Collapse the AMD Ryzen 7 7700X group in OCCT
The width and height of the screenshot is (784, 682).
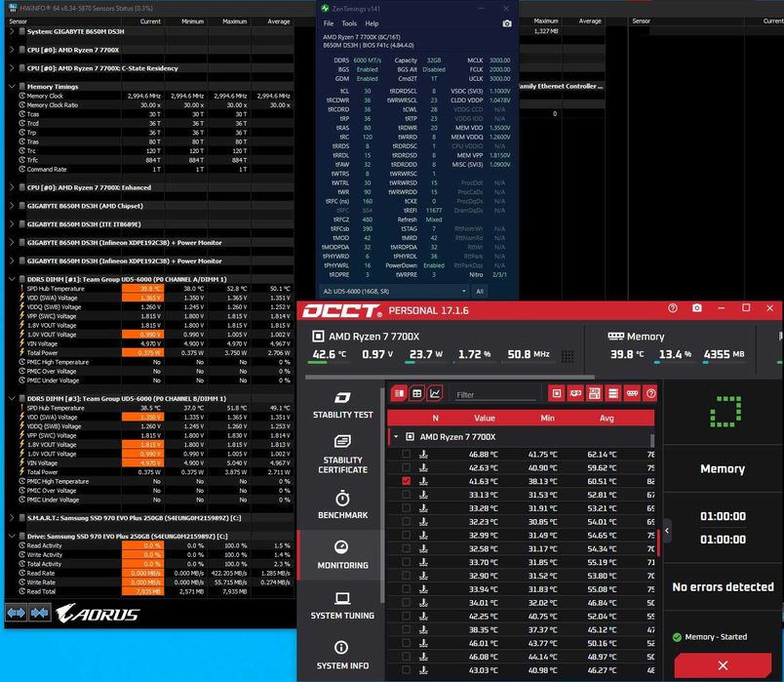coord(396,437)
